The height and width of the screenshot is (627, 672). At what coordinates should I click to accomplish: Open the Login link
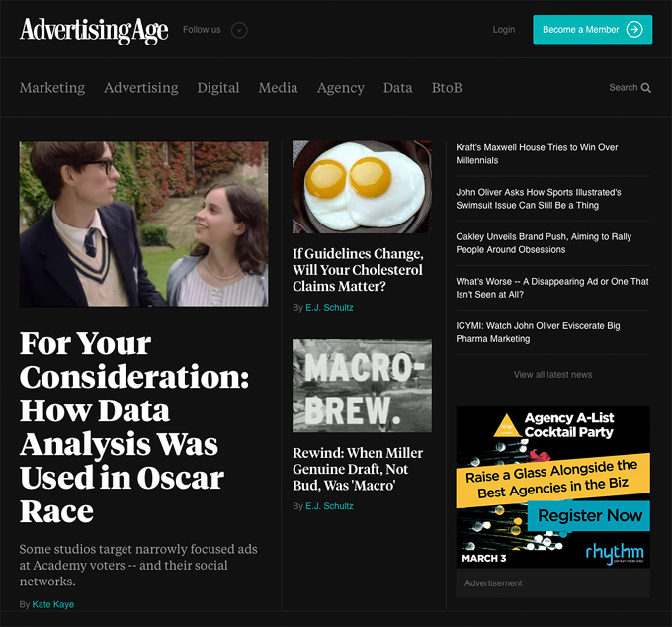tap(504, 29)
